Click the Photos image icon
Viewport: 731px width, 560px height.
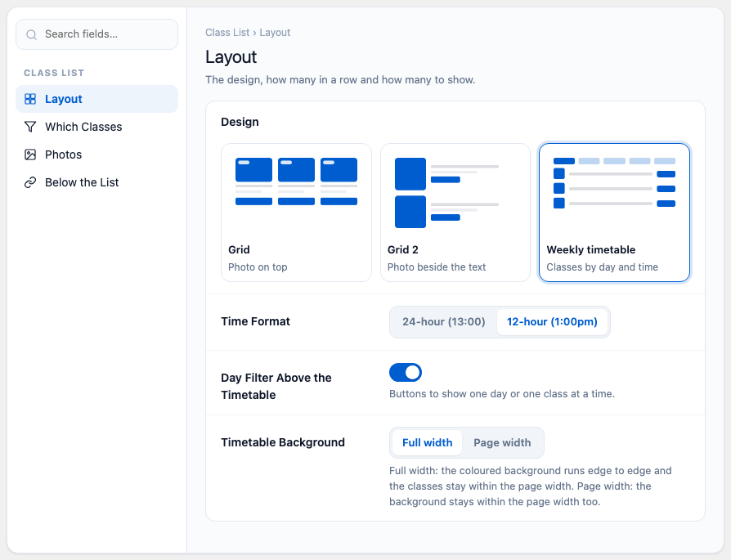(x=30, y=155)
